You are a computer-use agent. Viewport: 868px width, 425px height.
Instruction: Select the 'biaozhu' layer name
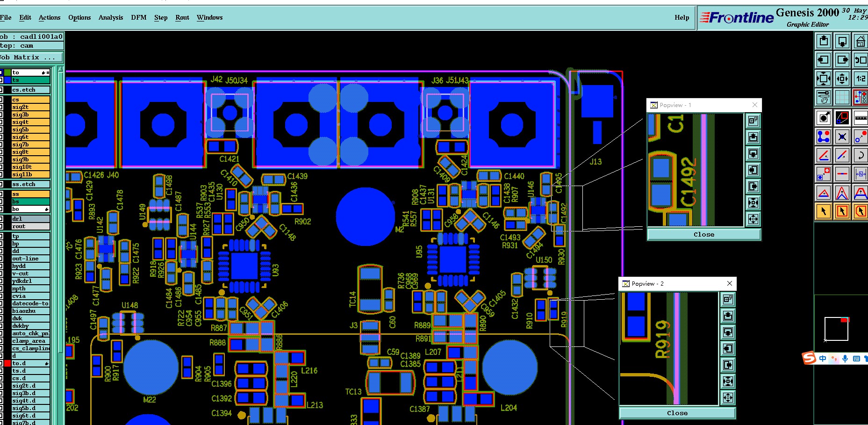(31, 311)
